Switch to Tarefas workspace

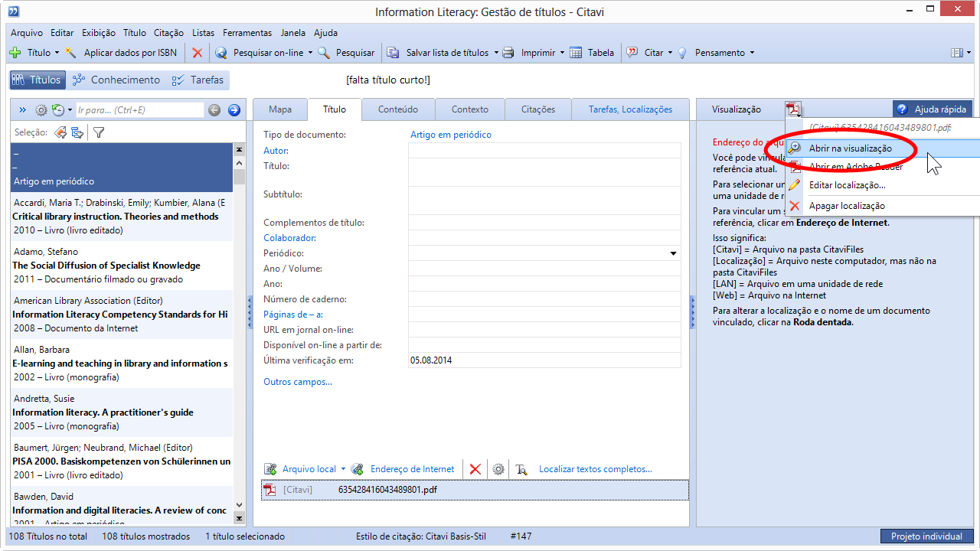click(198, 80)
